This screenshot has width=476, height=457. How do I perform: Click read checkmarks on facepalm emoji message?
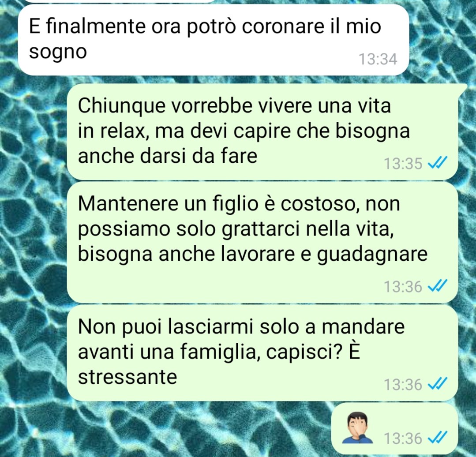(x=437, y=438)
